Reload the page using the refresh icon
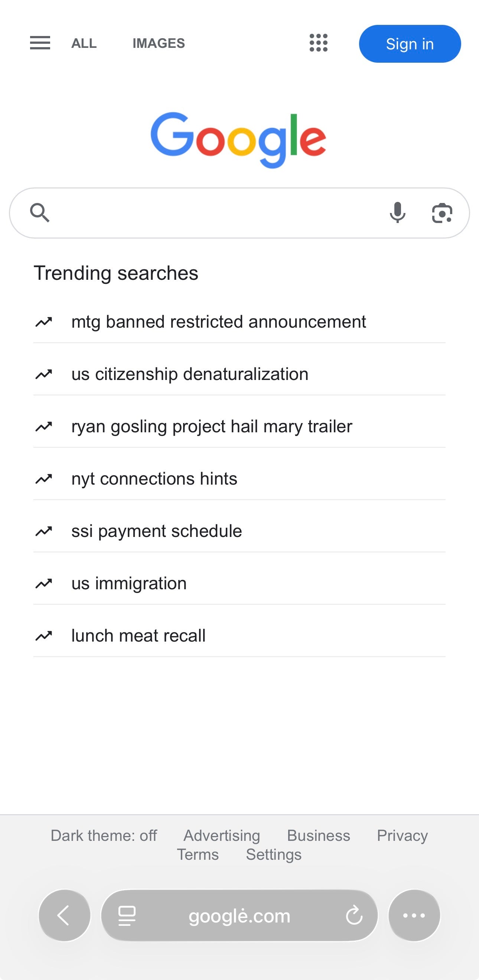 pyautogui.click(x=354, y=915)
